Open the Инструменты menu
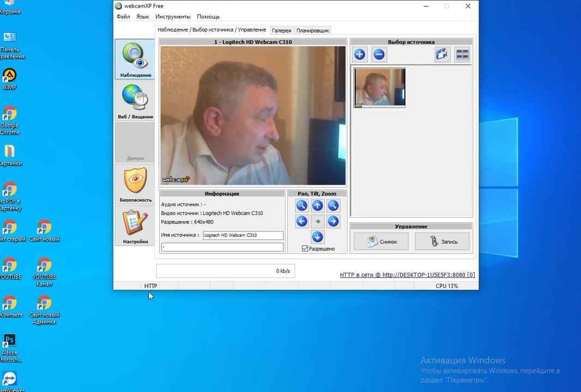Screen dimensions: 581x392 pyautogui.click(x=173, y=17)
